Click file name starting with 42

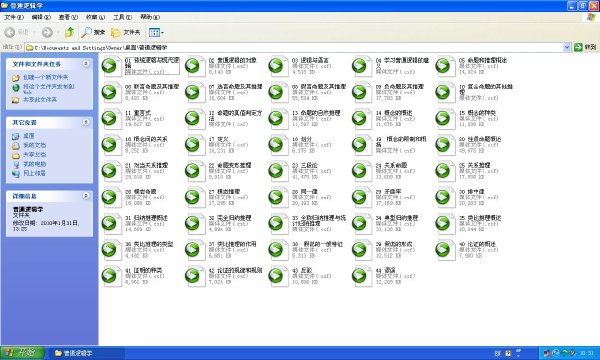coord(235,270)
